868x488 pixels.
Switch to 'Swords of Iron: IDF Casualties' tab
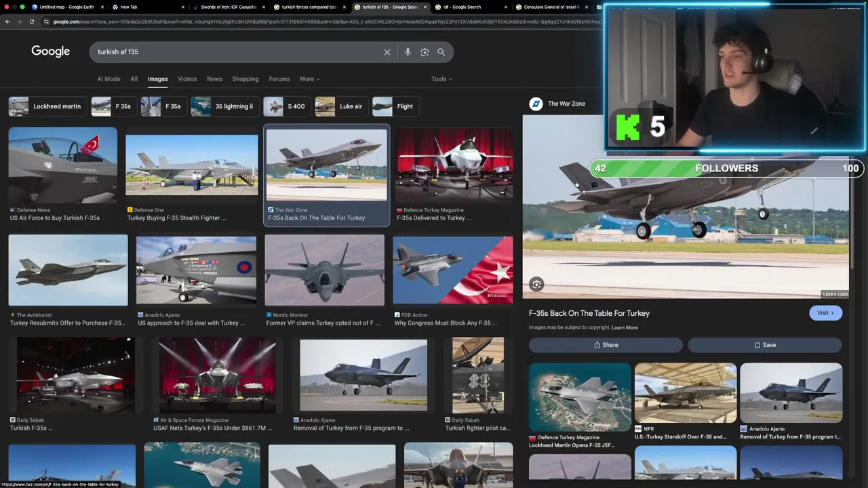click(230, 7)
